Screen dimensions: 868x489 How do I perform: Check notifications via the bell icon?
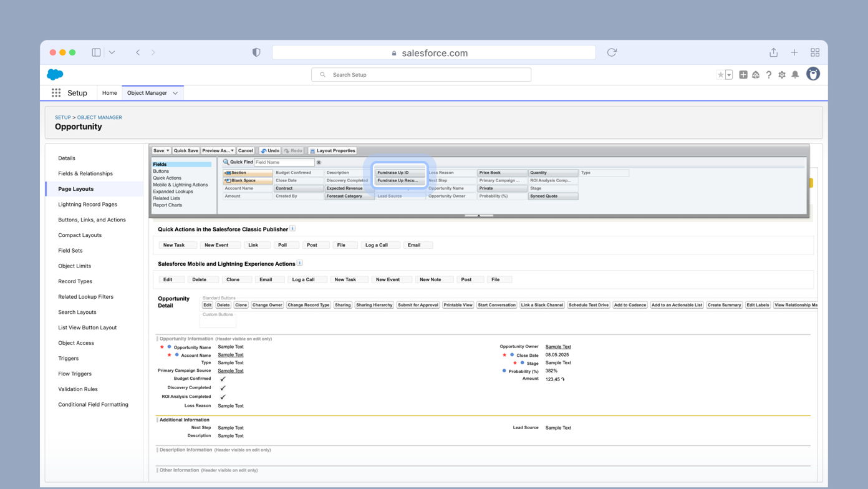[795, 74]
